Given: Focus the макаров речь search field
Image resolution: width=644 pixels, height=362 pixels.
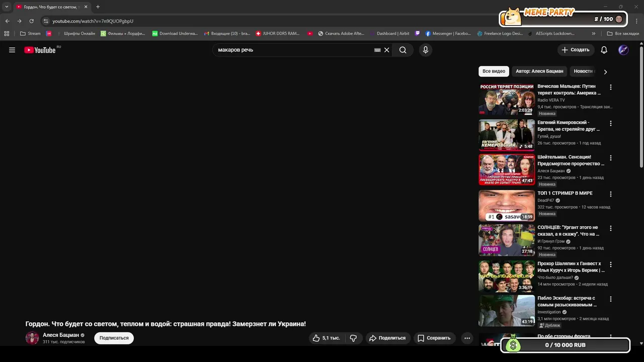Looking at the screenshot, I should 294,50.
